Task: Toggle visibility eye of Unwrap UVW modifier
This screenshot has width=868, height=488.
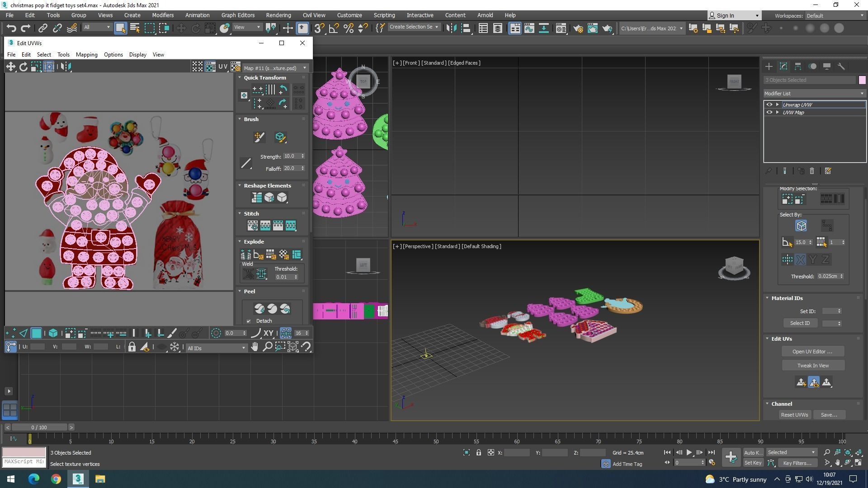Action: coord(769,104)
